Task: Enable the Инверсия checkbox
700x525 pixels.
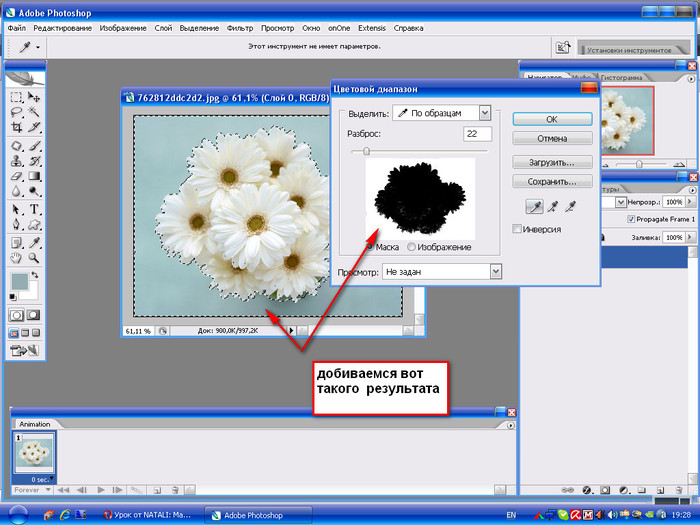Action: click(x=517, y=229)
